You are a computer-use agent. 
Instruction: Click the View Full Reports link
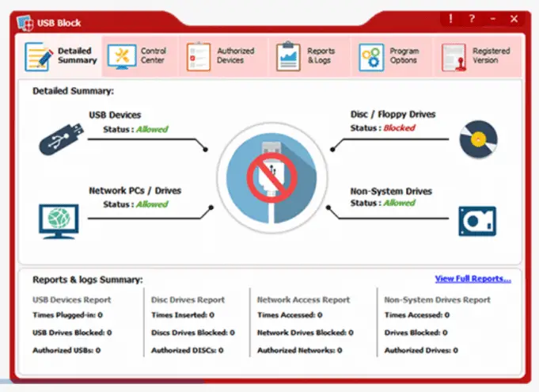tap(473, 279)
